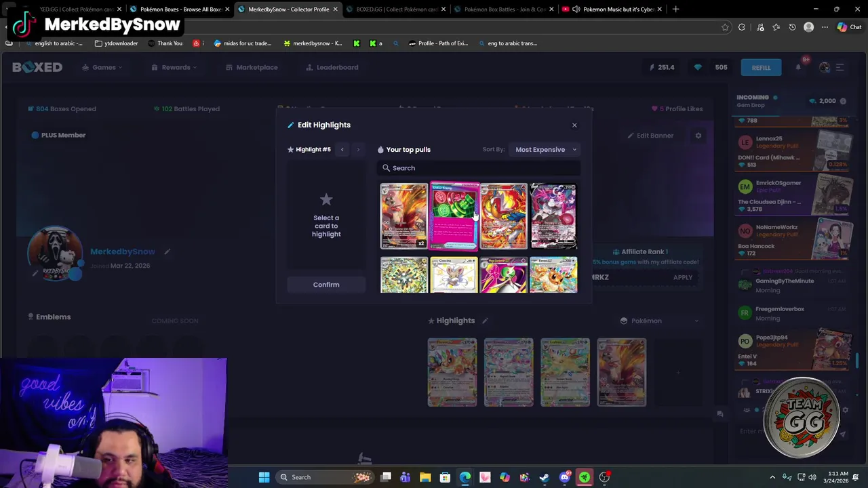Open the header hamburger menu
This screenshot has width=868, height=488.
tap(840, 67)
